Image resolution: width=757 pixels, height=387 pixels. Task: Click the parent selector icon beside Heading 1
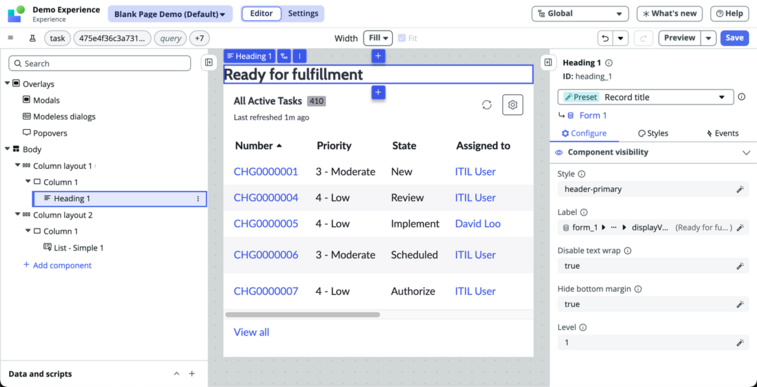pyautogui.click(x=284, y=56)
